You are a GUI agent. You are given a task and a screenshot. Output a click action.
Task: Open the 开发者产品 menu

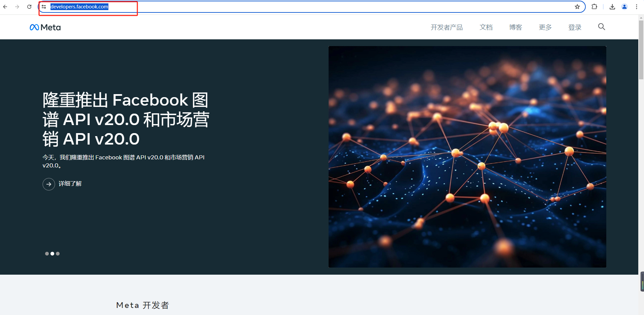(x=447, y=28)
